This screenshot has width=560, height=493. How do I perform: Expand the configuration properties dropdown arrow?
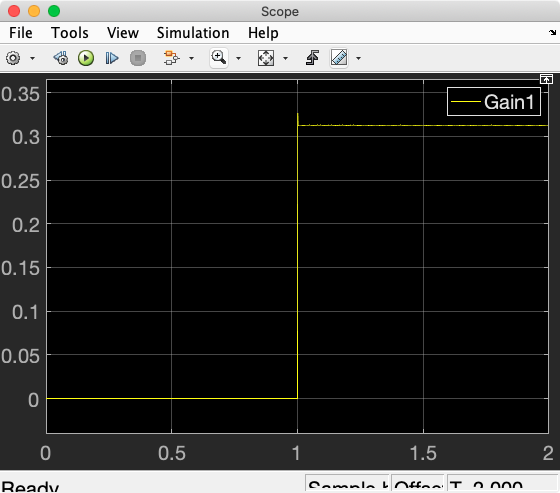point(32,58)
